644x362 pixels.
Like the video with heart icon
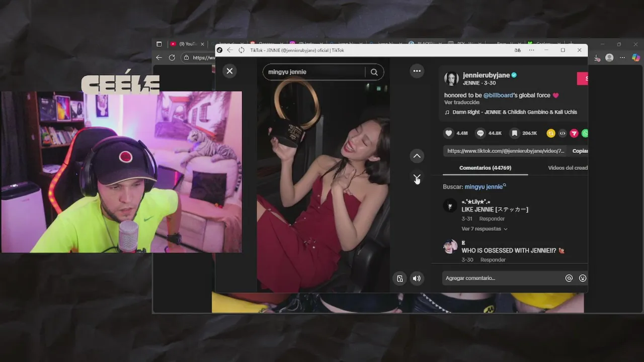(448, 133)
